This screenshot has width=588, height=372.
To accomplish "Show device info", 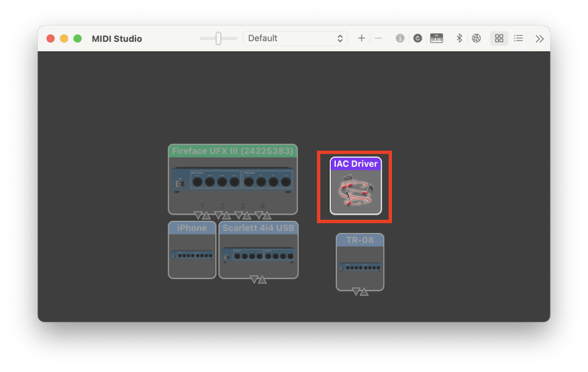I will point(400,39).
